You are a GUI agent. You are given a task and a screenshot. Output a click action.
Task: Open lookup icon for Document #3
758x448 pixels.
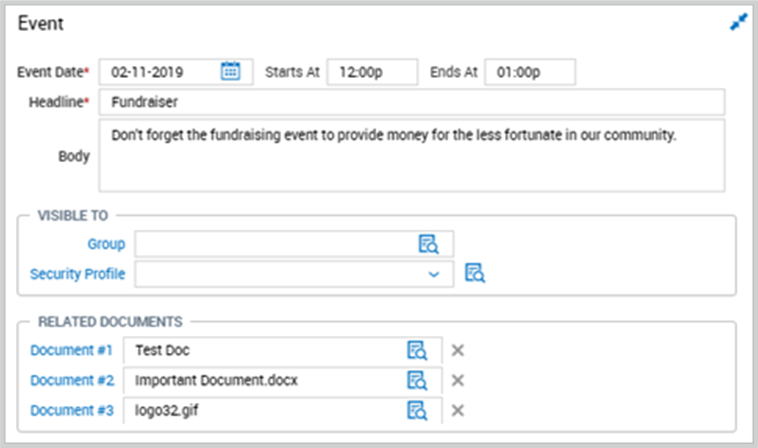click(x=417, y=410)
